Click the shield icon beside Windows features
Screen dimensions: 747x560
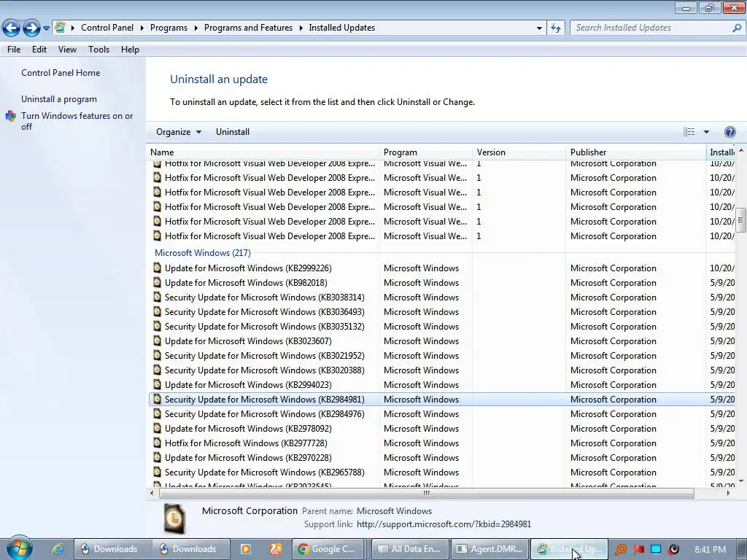[10, 116]
